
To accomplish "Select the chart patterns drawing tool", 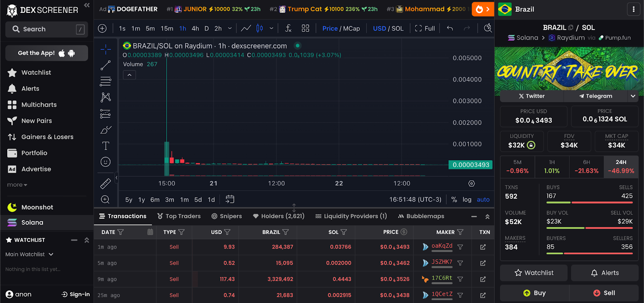I will pos(105,97).
